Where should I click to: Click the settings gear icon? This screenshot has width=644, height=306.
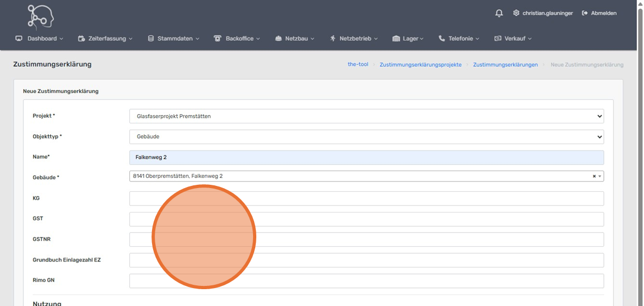coord(516,13)
